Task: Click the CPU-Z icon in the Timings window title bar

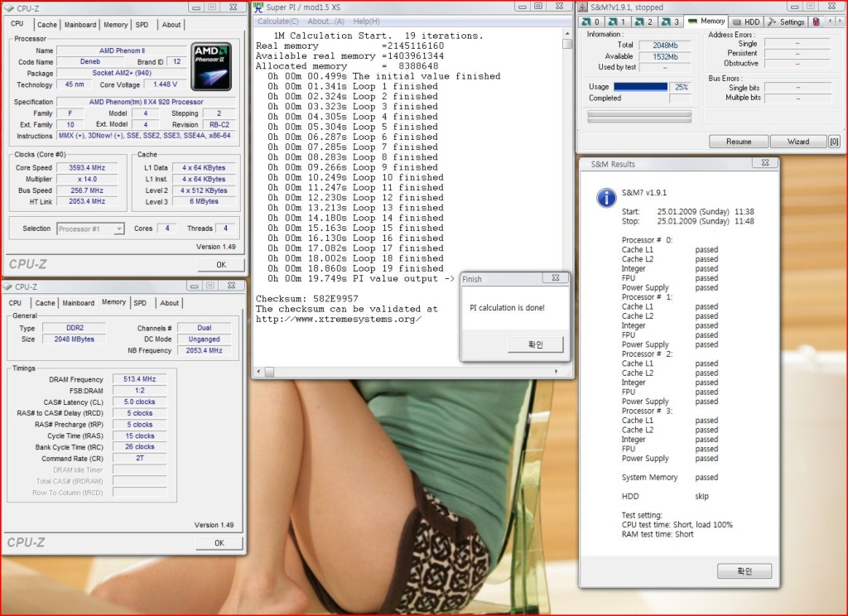Action: pyautogui.click(x=7, y=286)
